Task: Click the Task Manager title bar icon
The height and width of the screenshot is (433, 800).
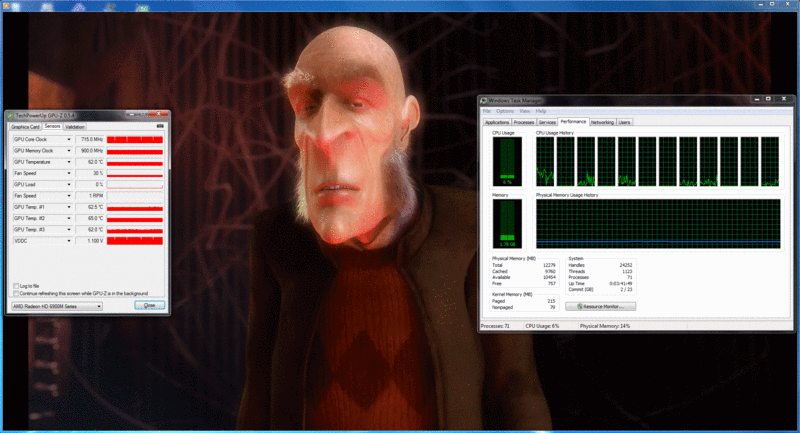Action: pos(485,101)
